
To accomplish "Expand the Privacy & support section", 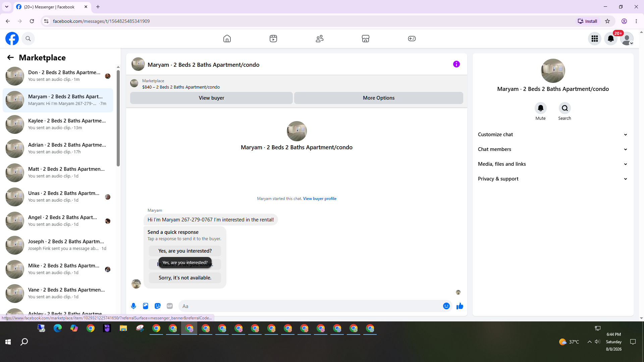I will pyautogui.click(x=553, y=179).
